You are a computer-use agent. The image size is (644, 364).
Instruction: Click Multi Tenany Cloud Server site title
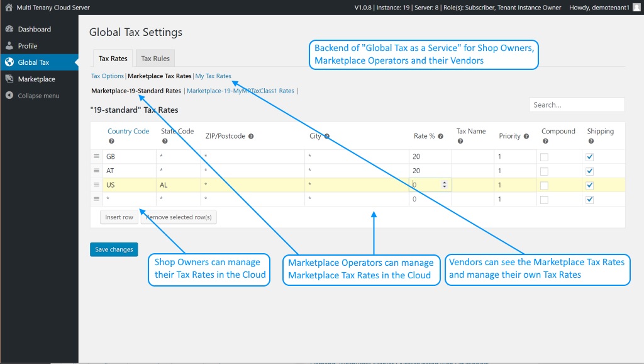[53, 8]
